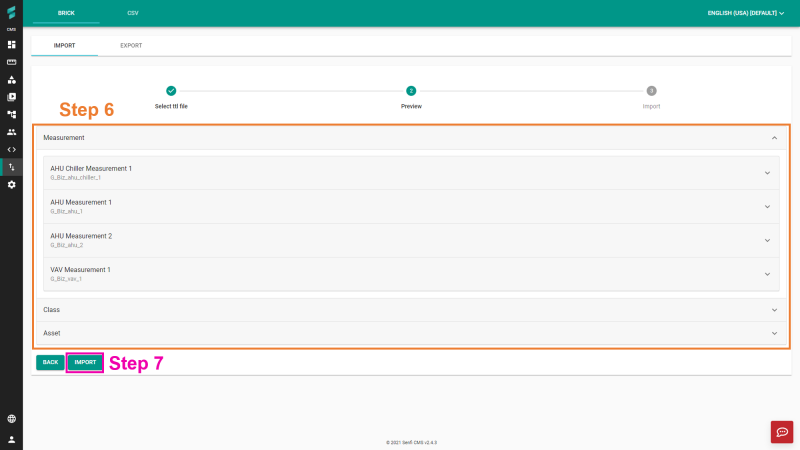Click 'G_Biz_ahu_1' identifier text
Screen dimensions: 800x450
[x=66, y=211]
